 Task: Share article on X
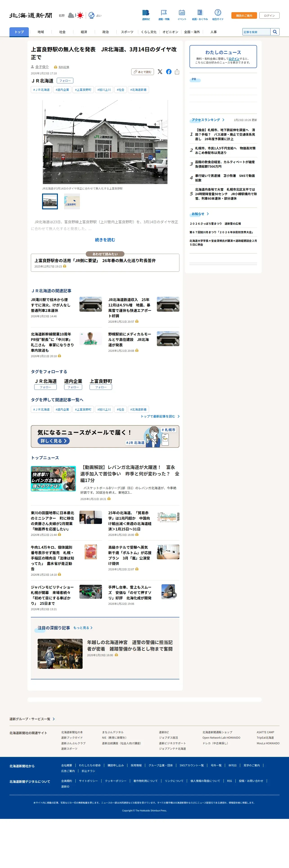pyautogui.click(x=160, y=72)
